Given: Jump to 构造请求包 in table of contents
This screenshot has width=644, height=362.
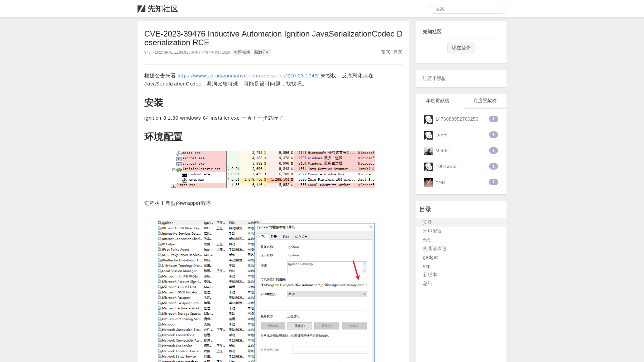Looking at the screenshot, I should pyautogui.click(x=434, y=248).
